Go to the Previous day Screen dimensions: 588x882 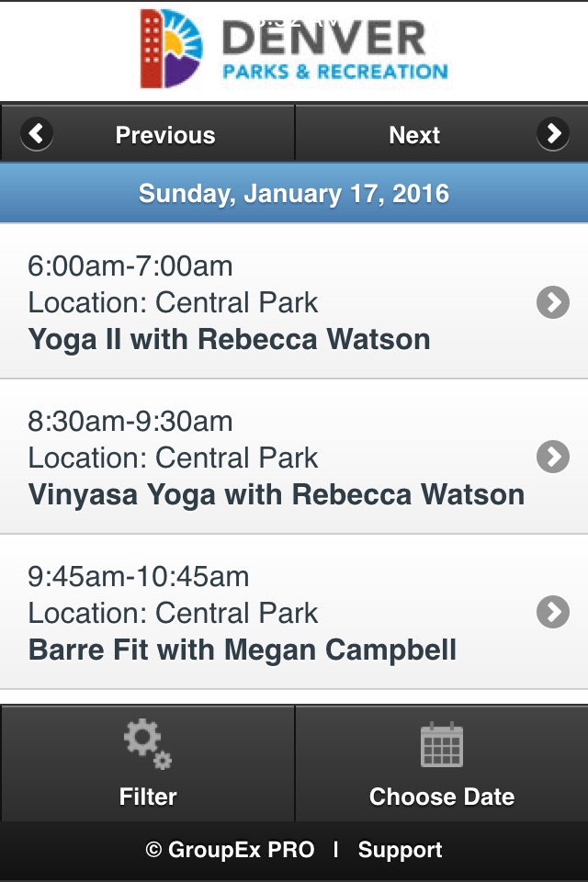click(147, 134)
